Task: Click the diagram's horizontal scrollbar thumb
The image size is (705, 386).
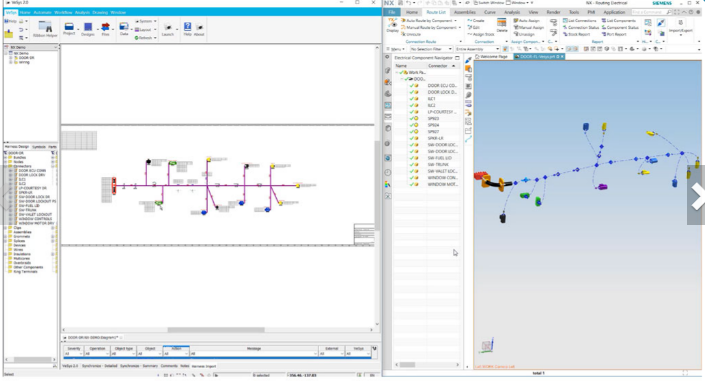Action: [216, 330]
